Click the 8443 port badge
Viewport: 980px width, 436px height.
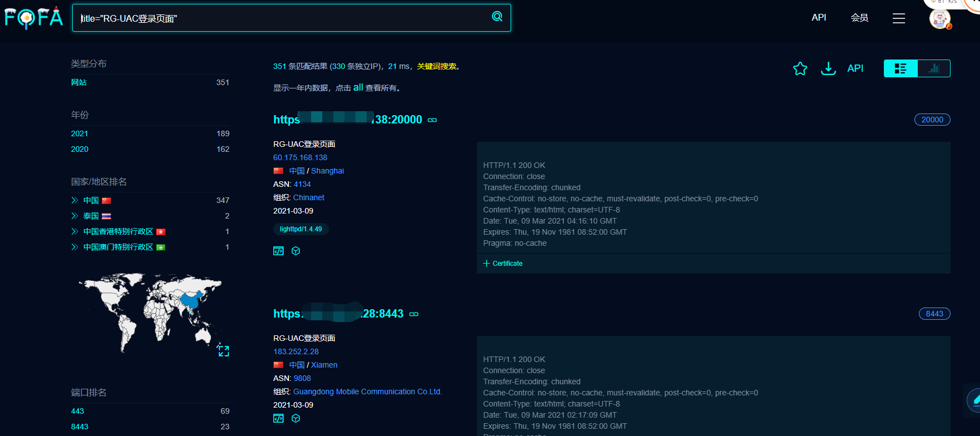(x=934, y=314)
